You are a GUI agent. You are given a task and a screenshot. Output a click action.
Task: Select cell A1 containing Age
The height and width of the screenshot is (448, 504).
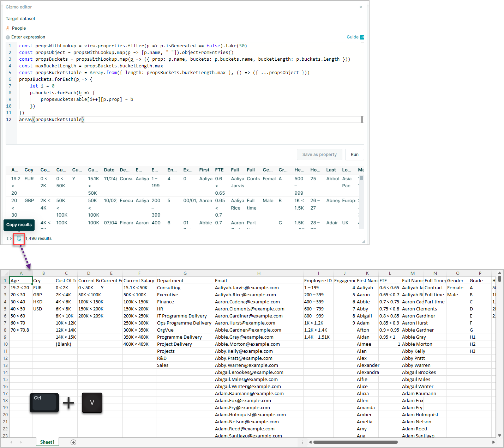[21, 280]
